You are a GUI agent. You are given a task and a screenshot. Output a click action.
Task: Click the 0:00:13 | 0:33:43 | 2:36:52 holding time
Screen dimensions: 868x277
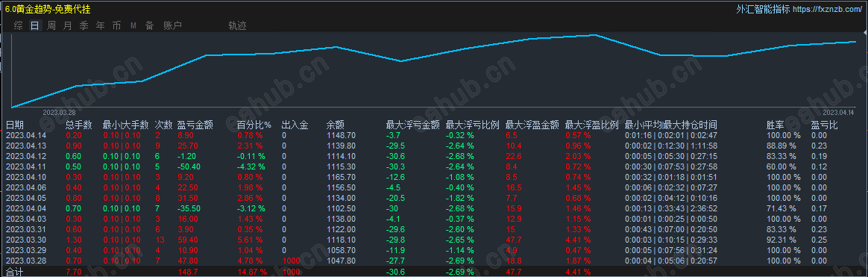[x=671, y=209]
